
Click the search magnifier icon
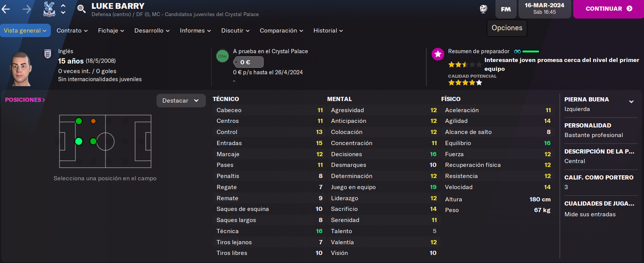click(81, 8)
